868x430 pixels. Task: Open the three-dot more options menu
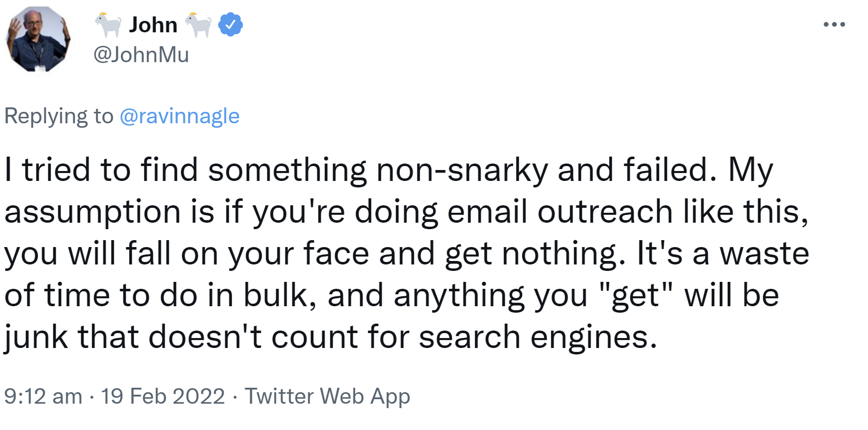834,24
